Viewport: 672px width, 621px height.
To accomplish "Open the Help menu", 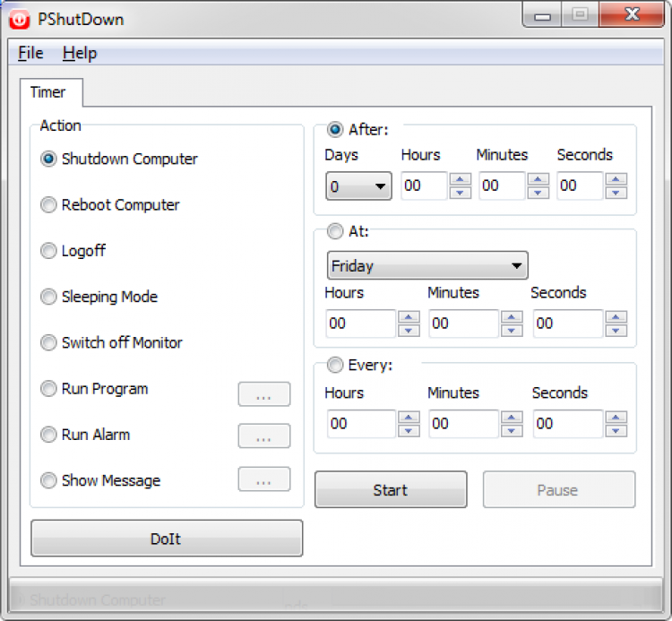I will [80, 53].
